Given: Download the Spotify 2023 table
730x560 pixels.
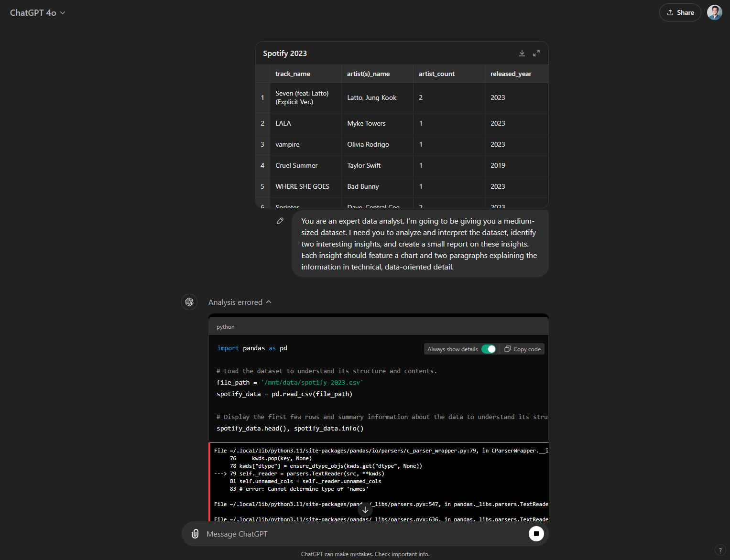Looking at the screenshot, I should point(522,53).
